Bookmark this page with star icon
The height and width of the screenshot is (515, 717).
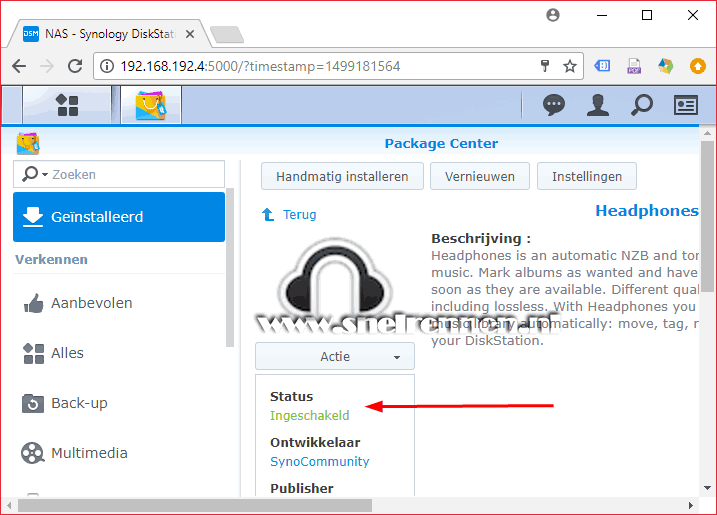(570, 66)
